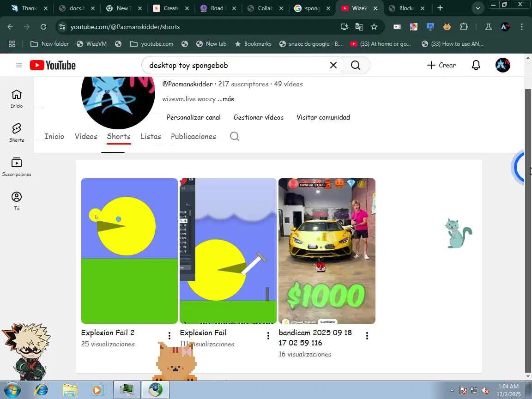This screenshot has width=532, height=399.
Task: Open options for bandicam 2025 short
Action: [x=367, y=336]
